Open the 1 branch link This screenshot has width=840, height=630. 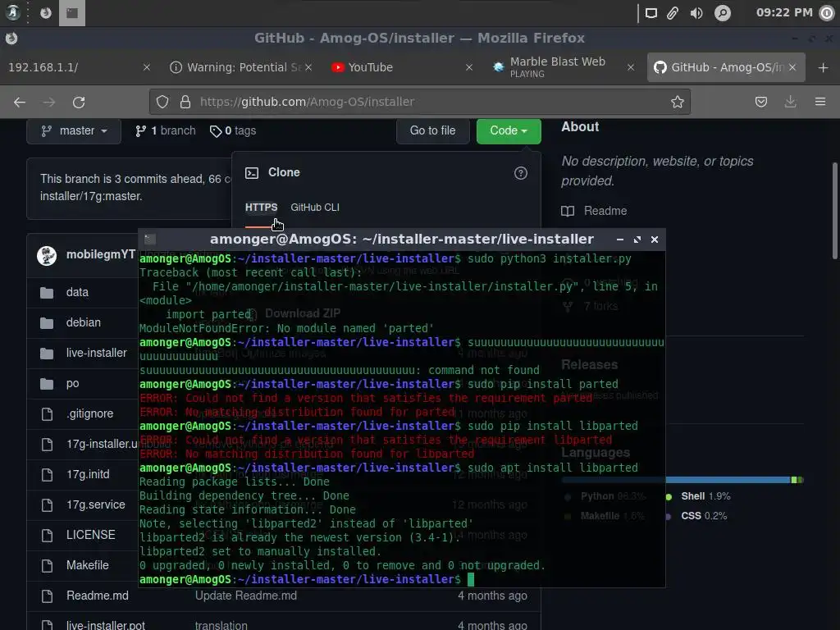tap(166, 130)
